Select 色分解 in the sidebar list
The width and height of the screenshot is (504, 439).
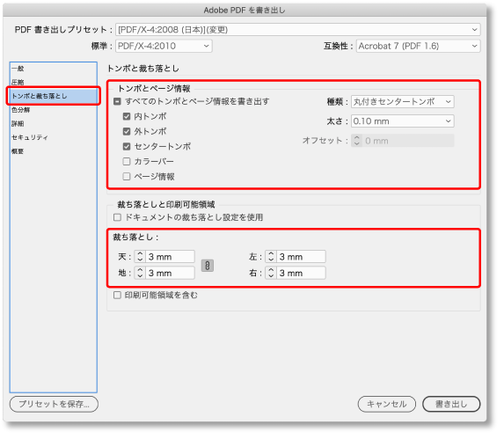(x=54, y=110)
